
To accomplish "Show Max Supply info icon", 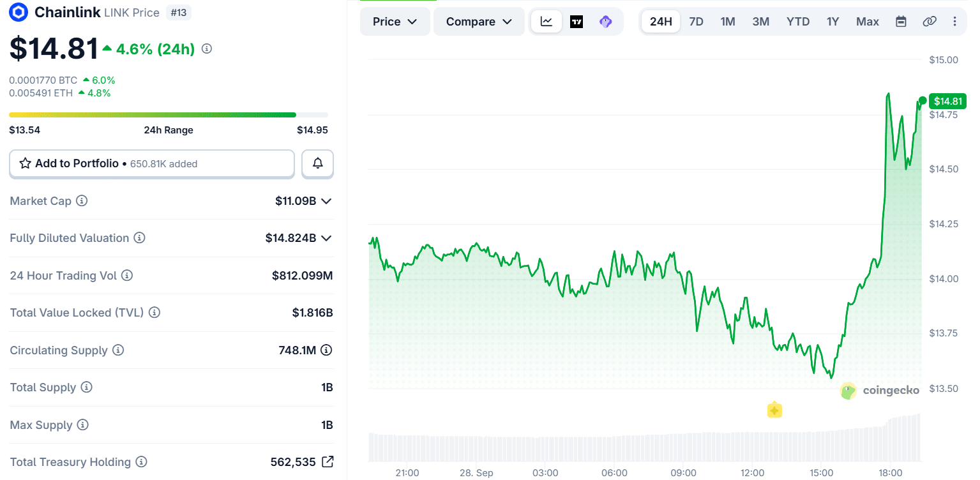I will click(x=83, y=425).
